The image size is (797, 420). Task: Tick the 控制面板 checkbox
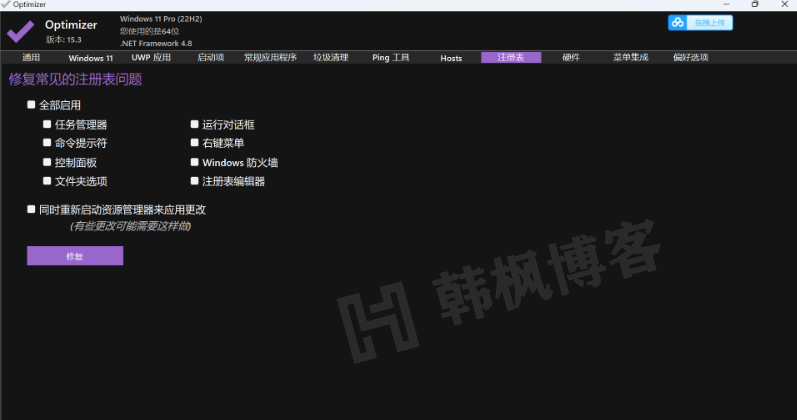[x=47, y=162]
